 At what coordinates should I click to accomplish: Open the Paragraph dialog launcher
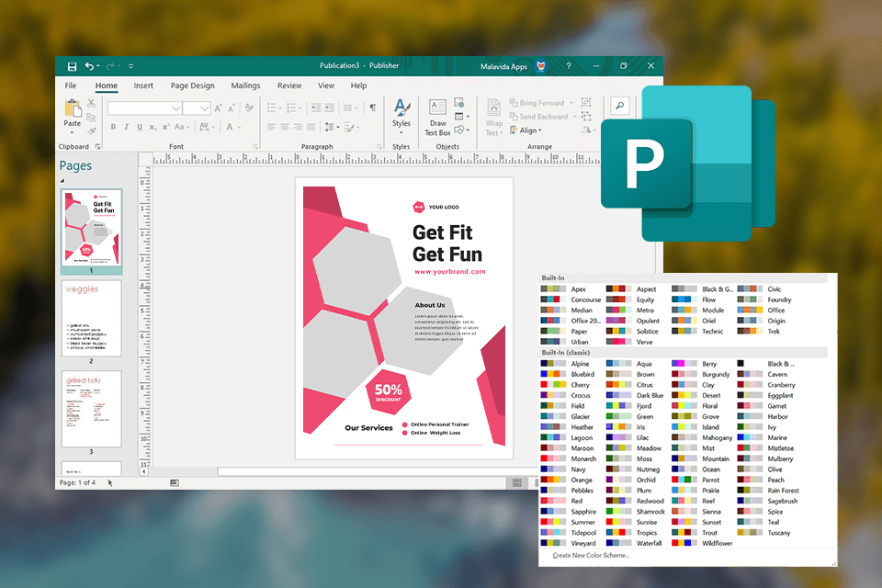click(x=379, y=147)
